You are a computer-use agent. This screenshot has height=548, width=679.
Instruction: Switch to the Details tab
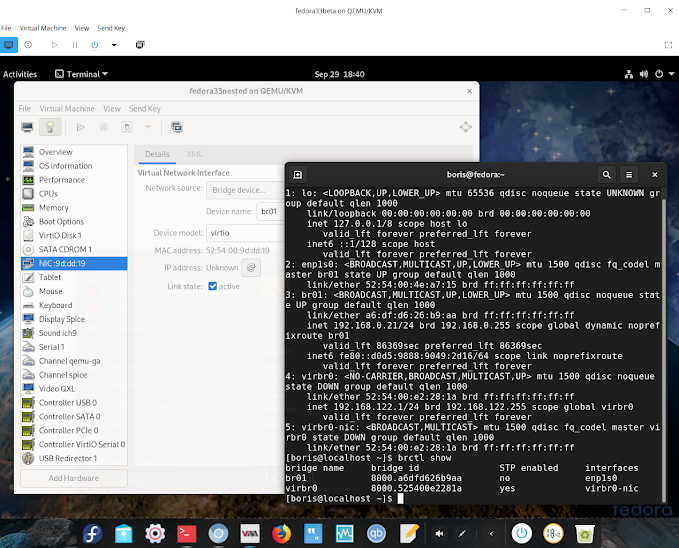coord(157,154)
